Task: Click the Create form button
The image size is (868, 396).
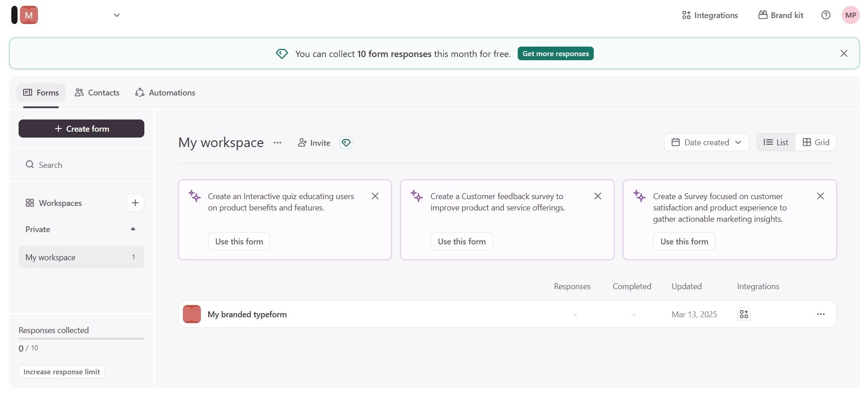Action: point(81,129)
